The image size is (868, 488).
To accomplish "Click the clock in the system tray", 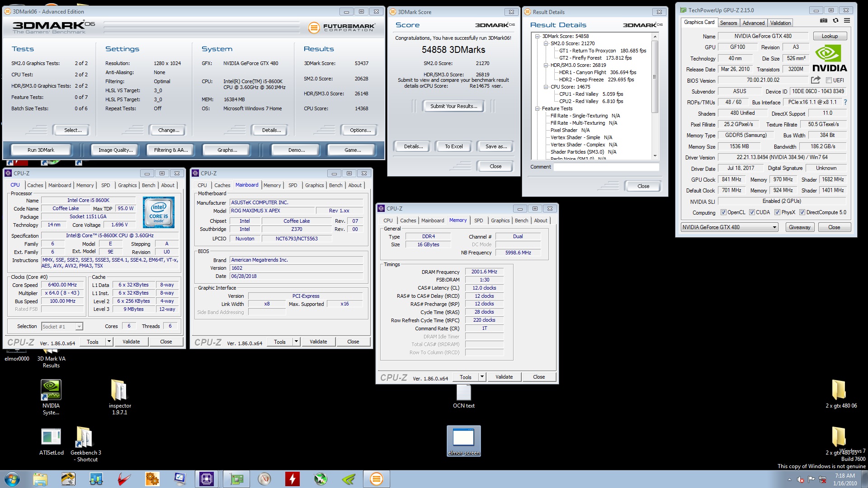I will click(845, 479).
